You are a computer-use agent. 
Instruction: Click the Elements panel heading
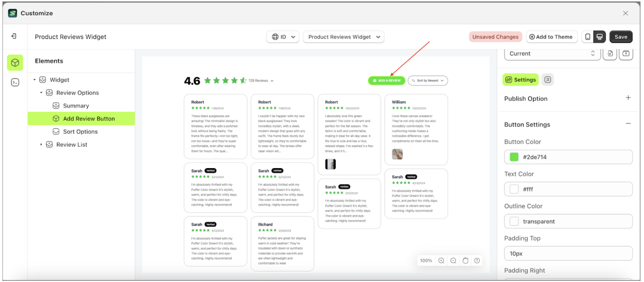coord(49,61)
